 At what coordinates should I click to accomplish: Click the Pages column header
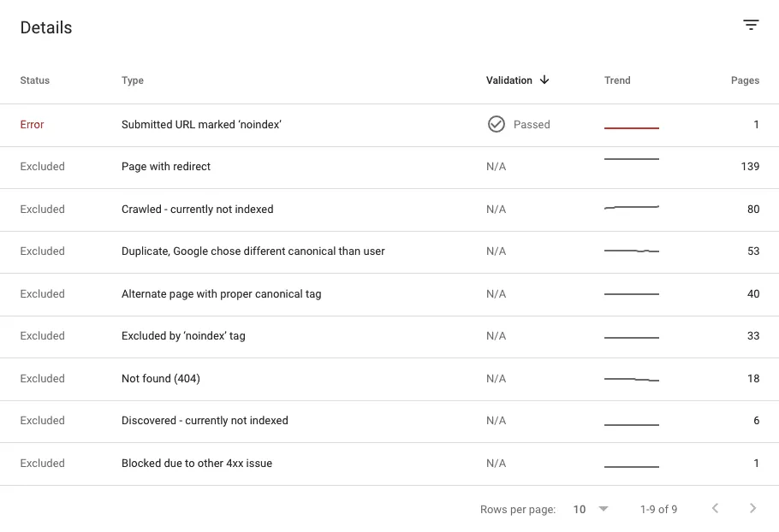pyautogui.click(x=745, y=80)
